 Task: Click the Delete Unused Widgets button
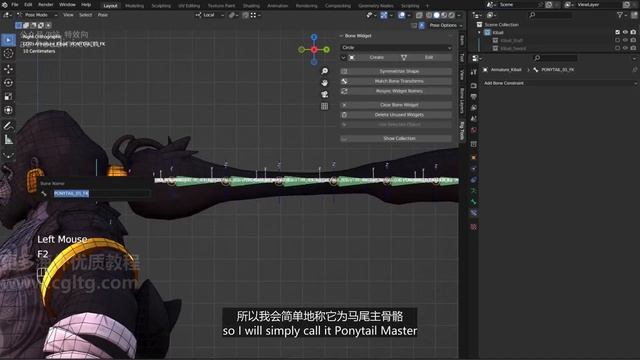pos(396,115)
